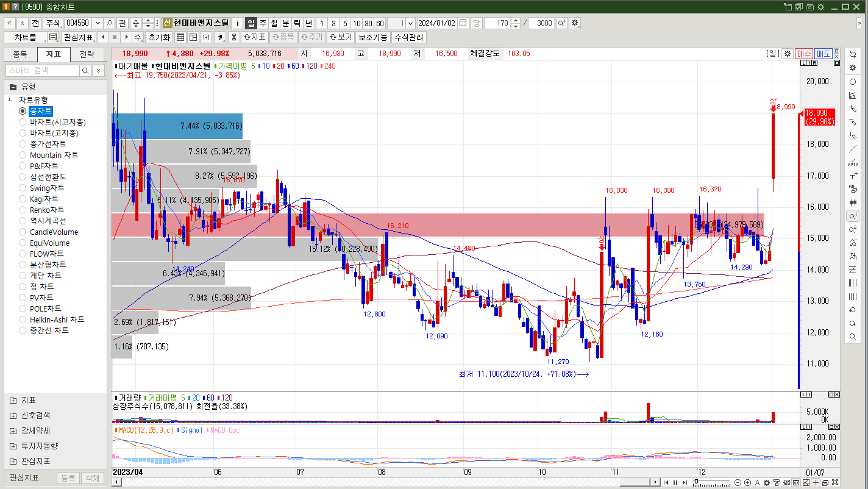
Task: Click the candlestick pattern icon in right toolbar
Action: [x=853, y=202]
